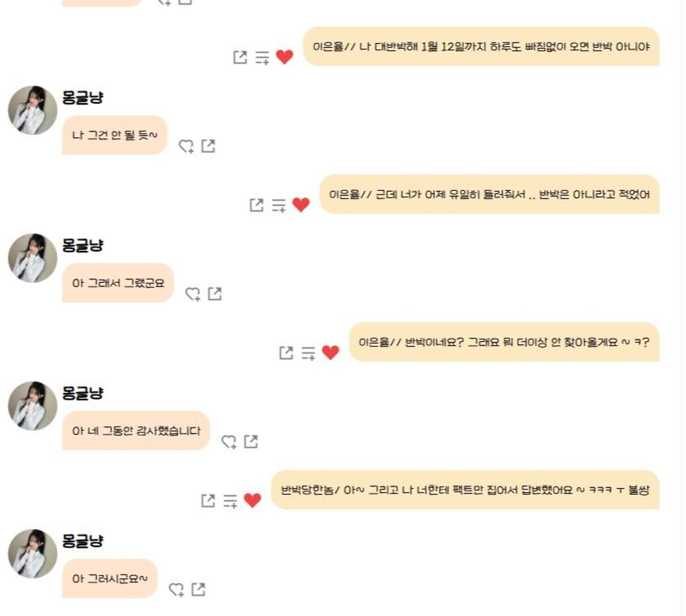This screenshot has width=686, height=616.
Task: Toggle red heart on '반박은 아니라고 적었어' message
Action: pyautogui.click(x=301, y=205)
